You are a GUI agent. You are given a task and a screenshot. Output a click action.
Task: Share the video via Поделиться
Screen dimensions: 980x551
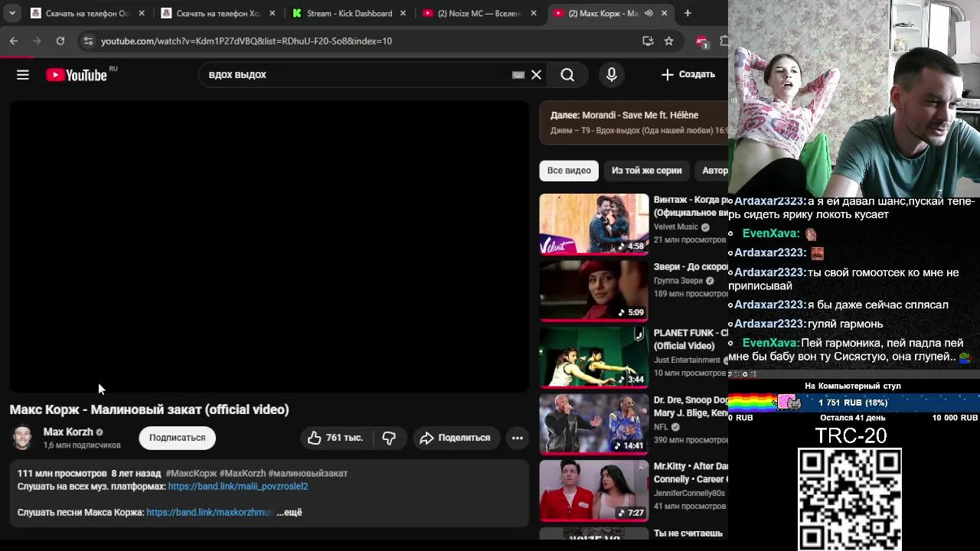pos(456,438)
